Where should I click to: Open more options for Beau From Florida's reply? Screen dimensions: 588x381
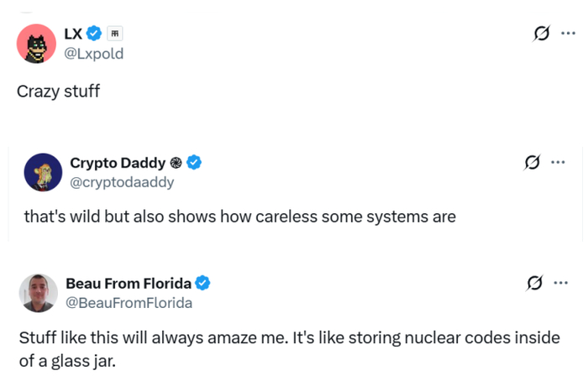click(x=560, y=283)
